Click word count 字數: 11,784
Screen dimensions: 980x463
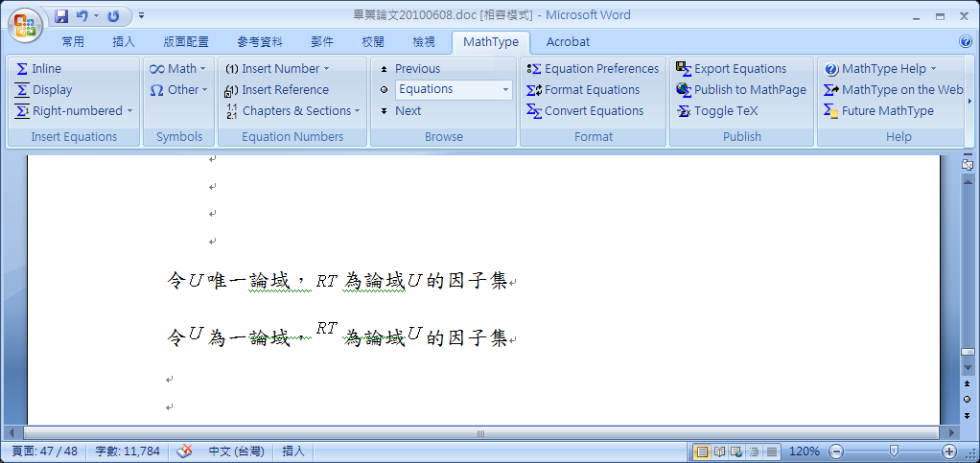coord(128,451)
